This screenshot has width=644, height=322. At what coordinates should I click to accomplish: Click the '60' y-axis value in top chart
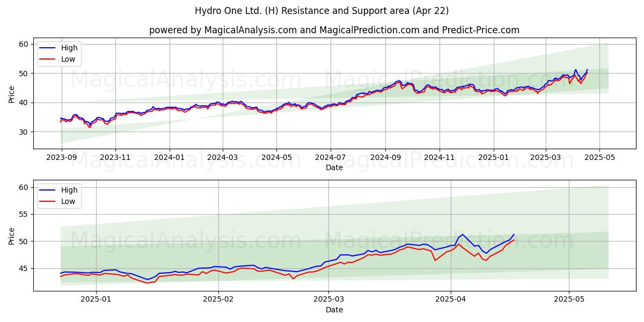[25, 44]
